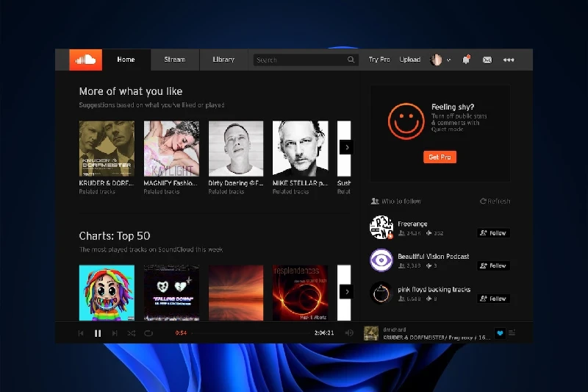Refresh the Who to follow list
The image size is (588, 392).
(x=495, y=202)
